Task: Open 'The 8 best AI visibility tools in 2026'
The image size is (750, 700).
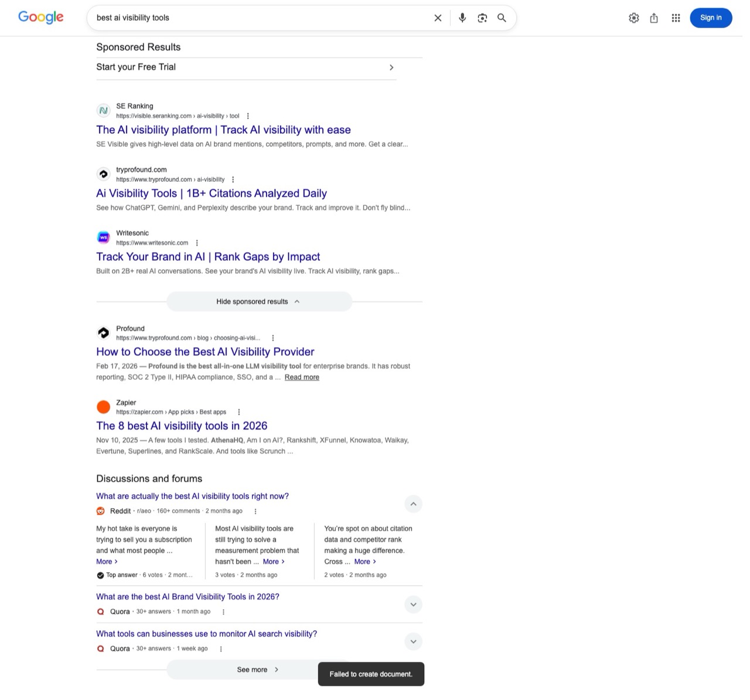Action: (182, 426)
